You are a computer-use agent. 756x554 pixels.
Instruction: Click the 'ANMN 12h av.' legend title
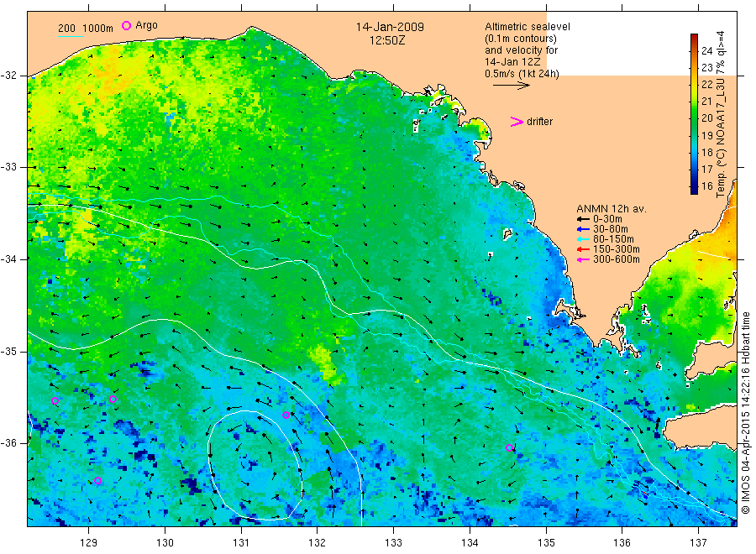pyautogui.click(x=612, y=209)
